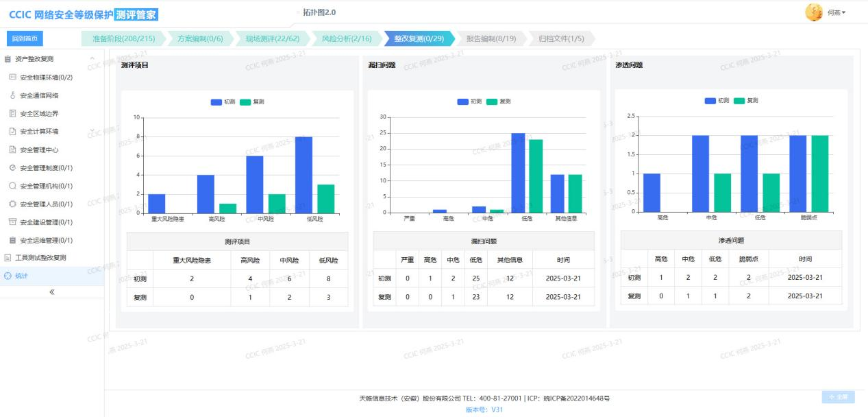
Task: Click the 安全物理环境 sidebar icon
Action: (x=12, y=78)
